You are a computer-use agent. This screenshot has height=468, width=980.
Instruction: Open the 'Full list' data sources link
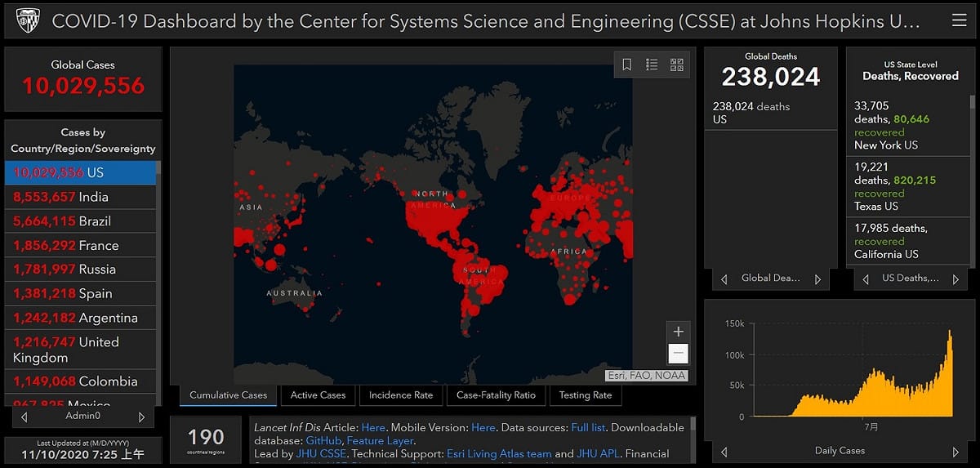[x=588, y=427]
